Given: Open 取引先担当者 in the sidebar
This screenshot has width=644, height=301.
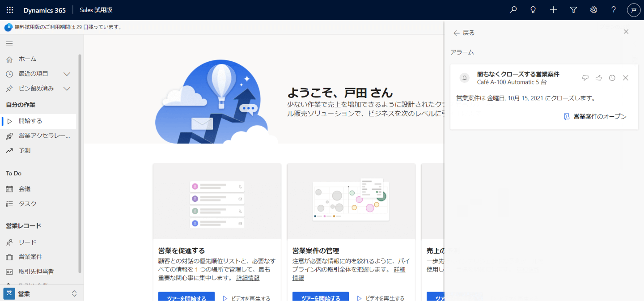Looking at the screenshot, I should [38, 272].
